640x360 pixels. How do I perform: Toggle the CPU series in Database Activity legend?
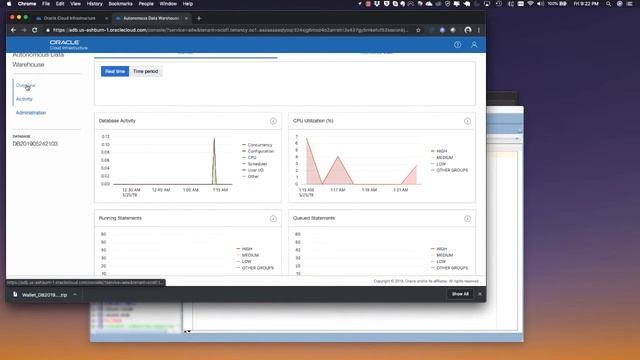point(250,158)
